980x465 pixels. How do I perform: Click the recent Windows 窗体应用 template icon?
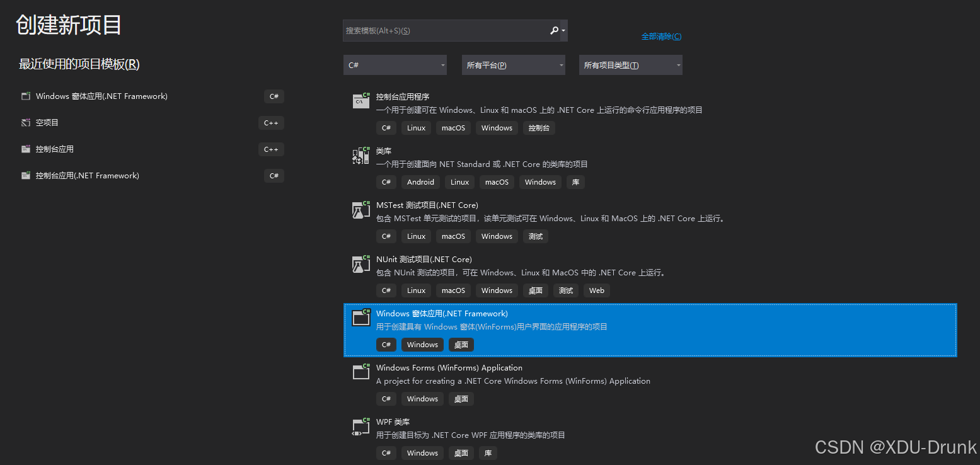[x=26, y=96]
